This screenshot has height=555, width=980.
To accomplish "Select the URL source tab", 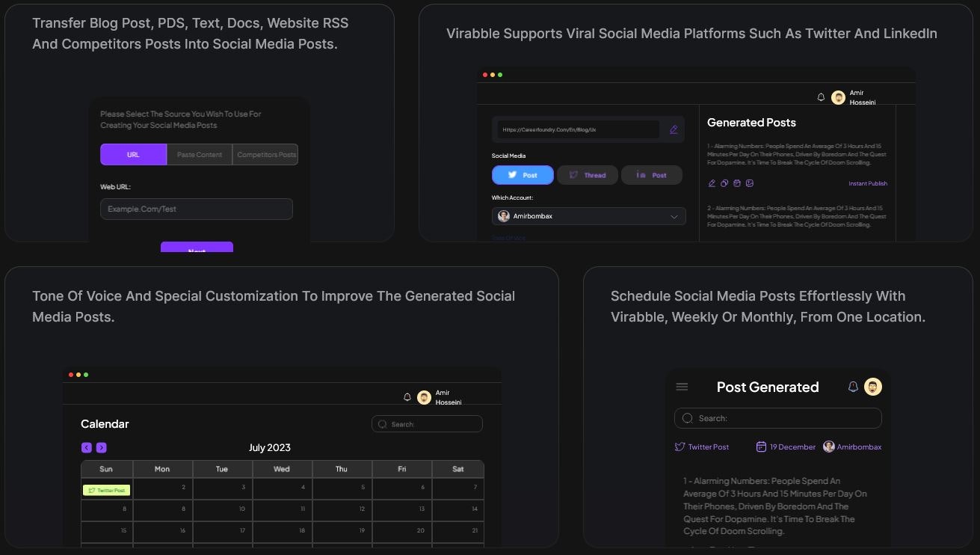I will click(133, 155).
